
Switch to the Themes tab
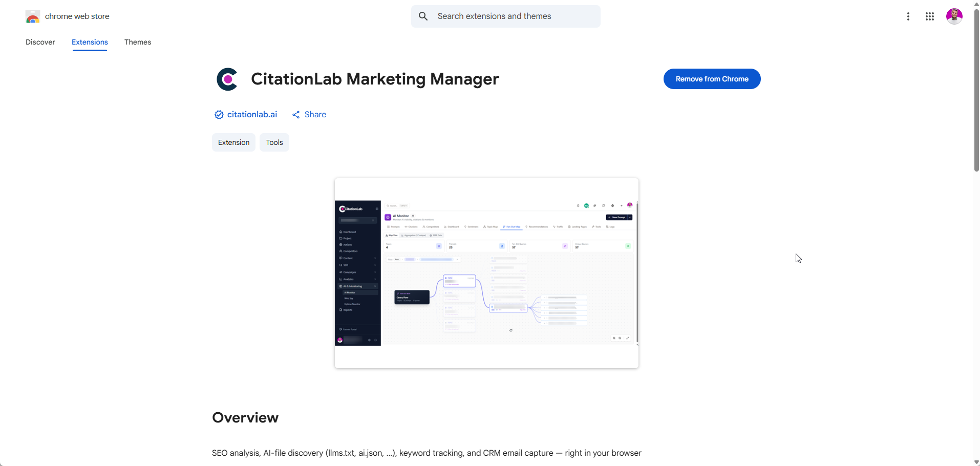(138, 42)
